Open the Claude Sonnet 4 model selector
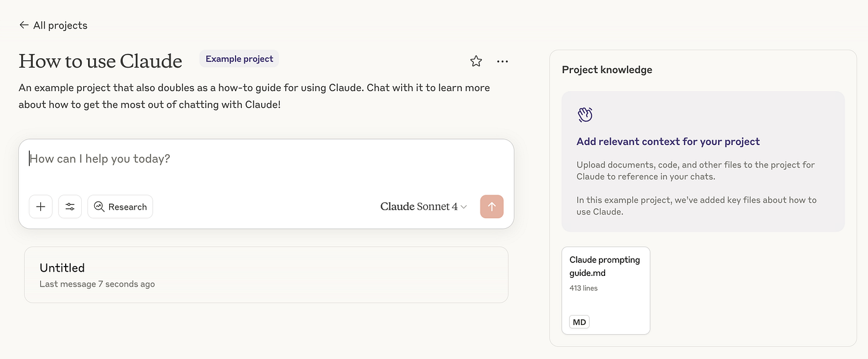The height and width of the screenshot is (359, 868). click(418, 206)
